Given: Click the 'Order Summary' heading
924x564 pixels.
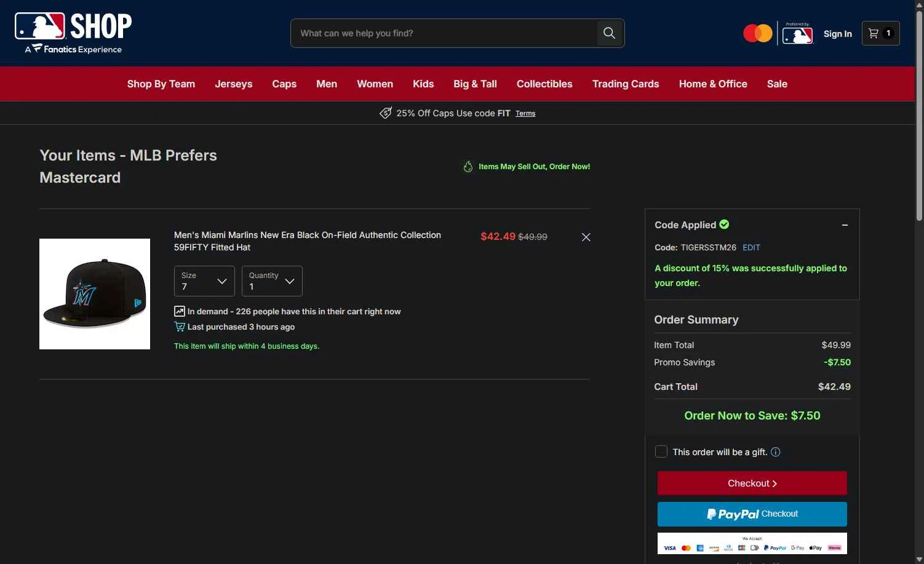Looking at the screenshot, I should point(696,320).
